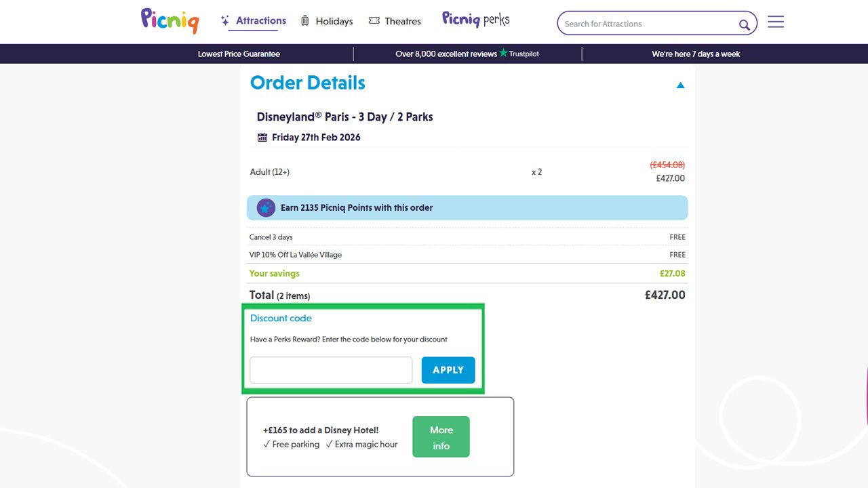Click the search magnifier icon
This screenshot has height=488, width=868.
744,23
